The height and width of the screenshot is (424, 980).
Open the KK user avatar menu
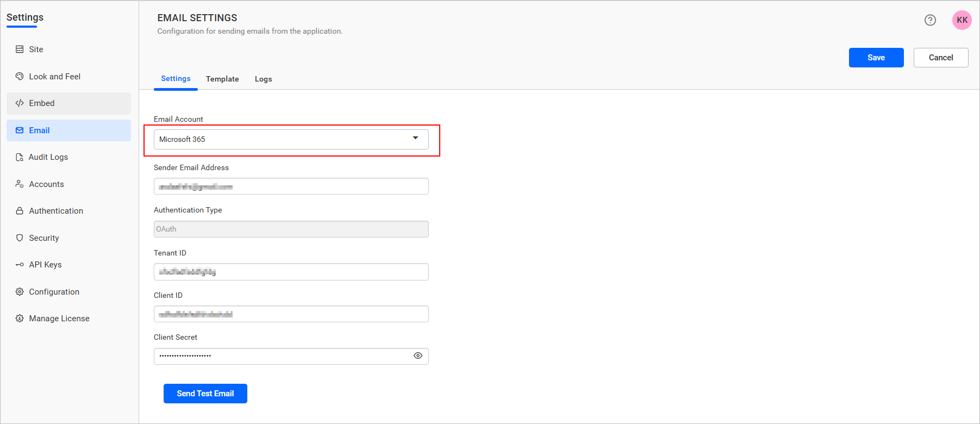coord(962,20)
